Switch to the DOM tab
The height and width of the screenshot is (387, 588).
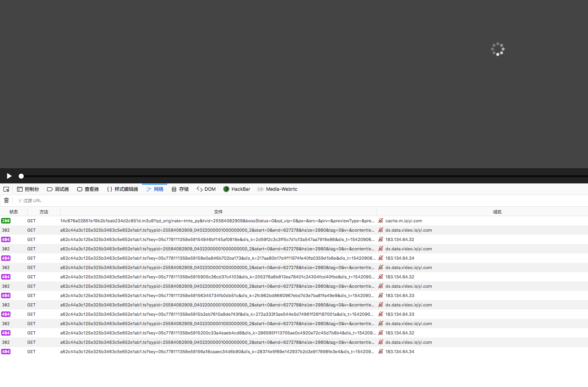(206, 189)
